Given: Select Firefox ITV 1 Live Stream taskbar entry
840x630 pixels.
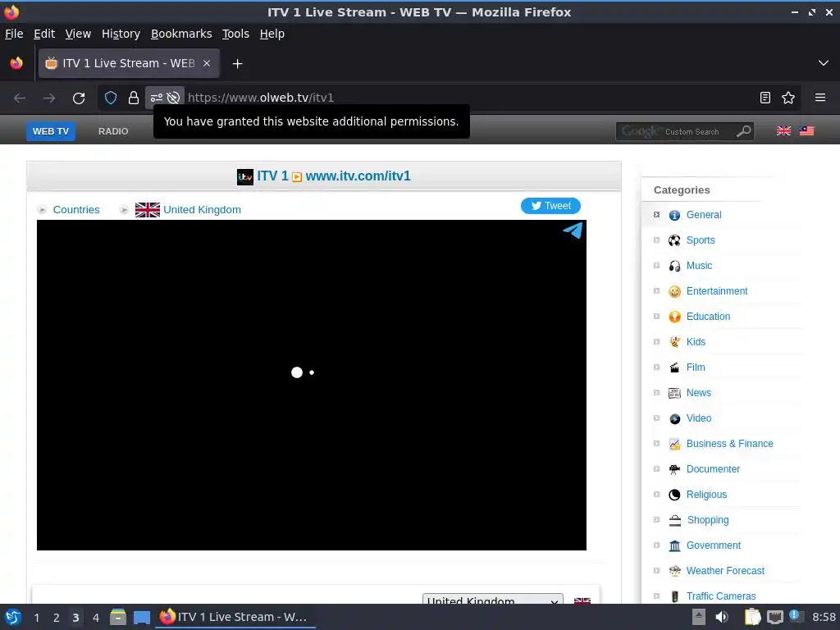Looking at the screenshot, I should coord(235,617).
